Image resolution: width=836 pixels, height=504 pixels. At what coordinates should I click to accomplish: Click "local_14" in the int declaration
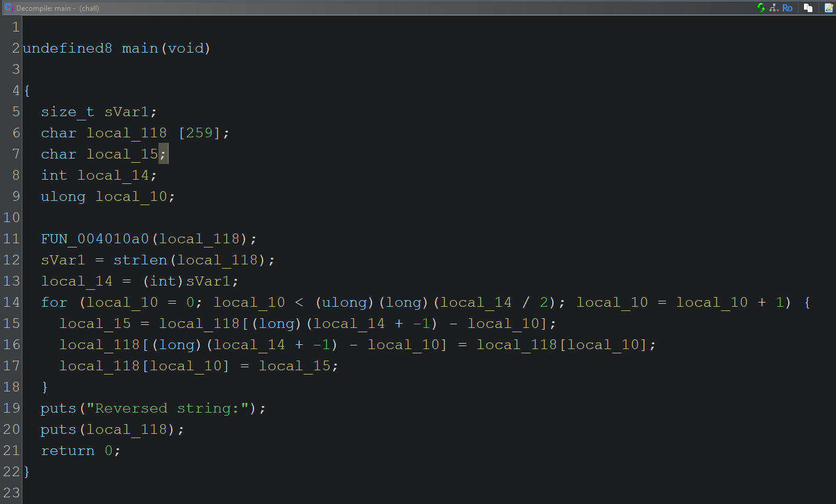point(113,175)
